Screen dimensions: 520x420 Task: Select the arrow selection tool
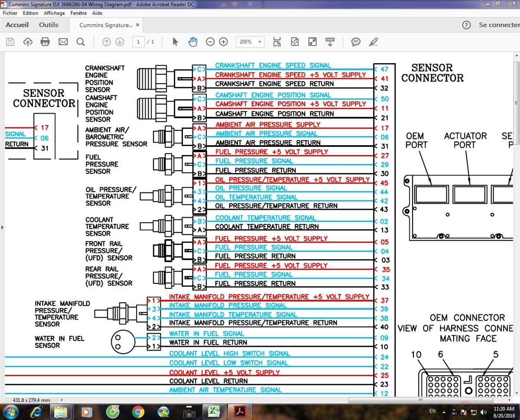pyautogui.click(x=175, y=42)
